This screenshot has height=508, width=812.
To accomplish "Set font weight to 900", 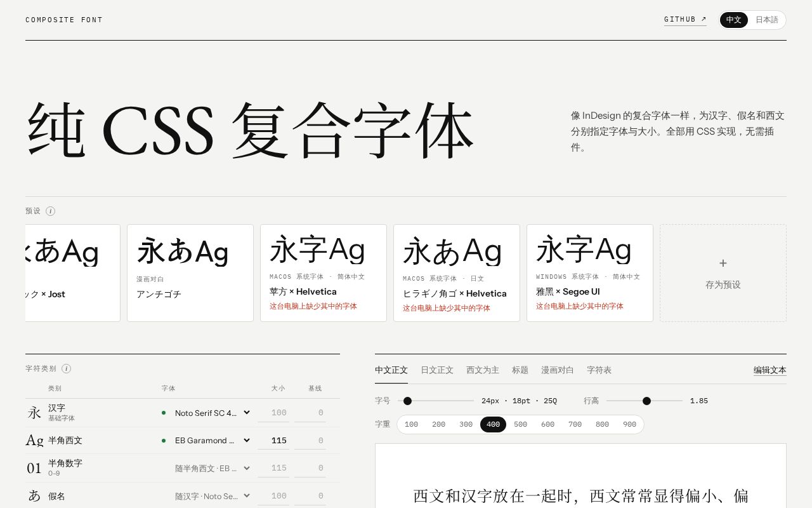I will [x=629, y=424].
